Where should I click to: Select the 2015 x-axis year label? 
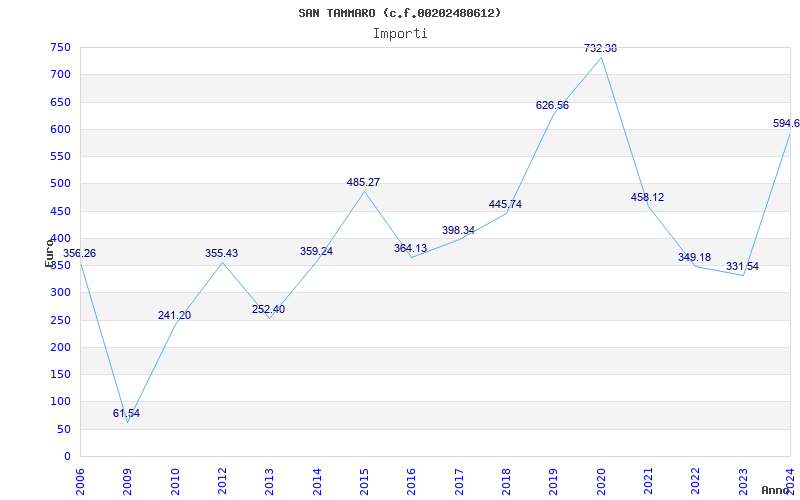tap(364, 482)
